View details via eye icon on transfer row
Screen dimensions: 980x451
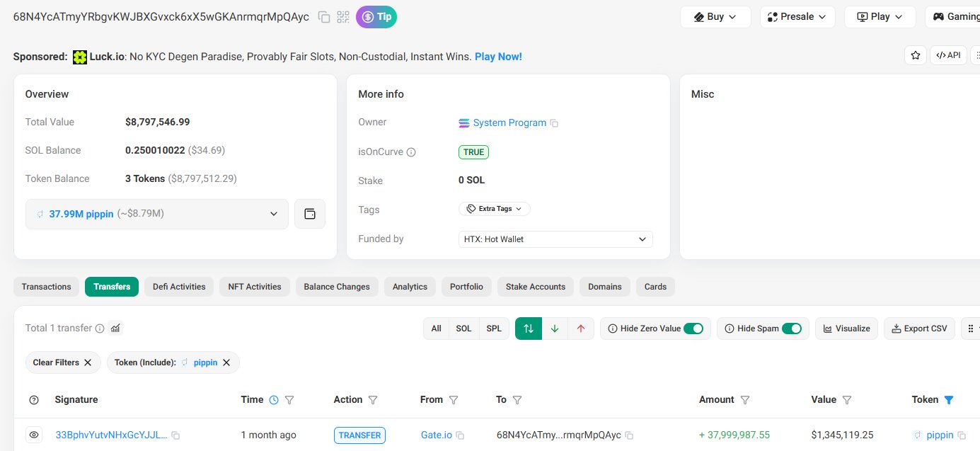(x=34, y=435)
